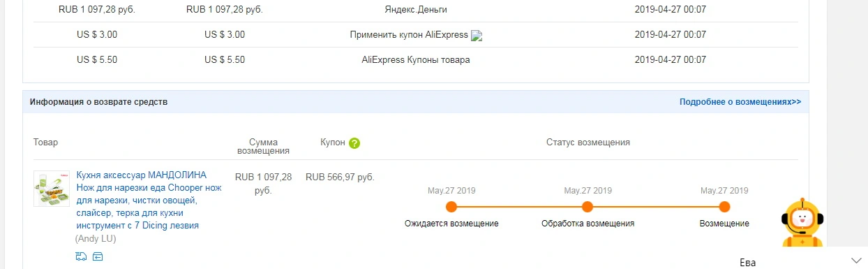868x269 pixels.
Task: Select the Обработка возмещения timeline dot
Action: pos(588,207)
